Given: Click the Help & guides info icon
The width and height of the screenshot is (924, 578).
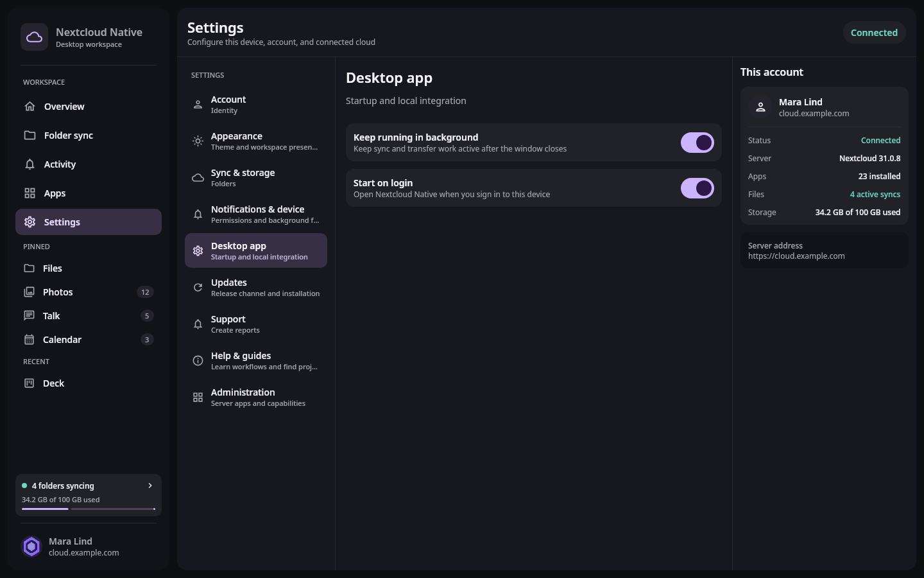Looking at the screenshot, I should point(198,361).
